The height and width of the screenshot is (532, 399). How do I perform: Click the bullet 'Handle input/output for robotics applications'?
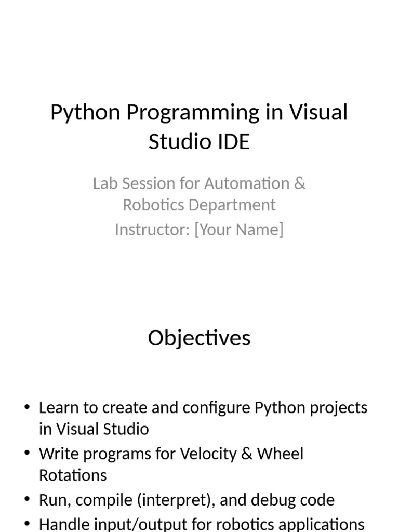coord(202,524)
